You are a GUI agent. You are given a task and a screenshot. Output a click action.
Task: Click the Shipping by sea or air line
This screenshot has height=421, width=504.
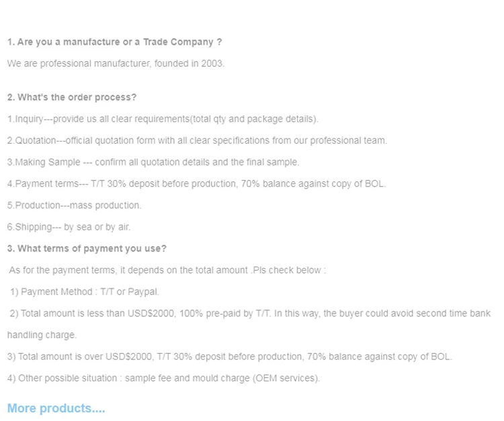[69, 227]
